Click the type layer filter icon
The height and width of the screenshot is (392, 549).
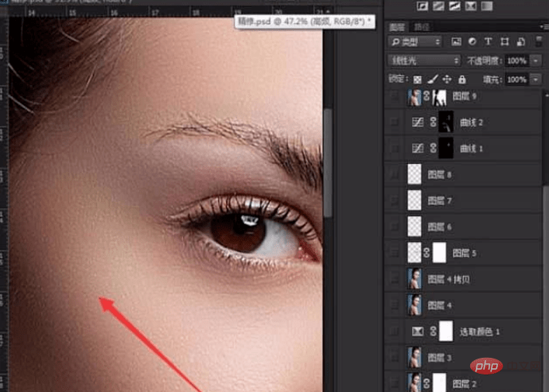pos(487,41)
